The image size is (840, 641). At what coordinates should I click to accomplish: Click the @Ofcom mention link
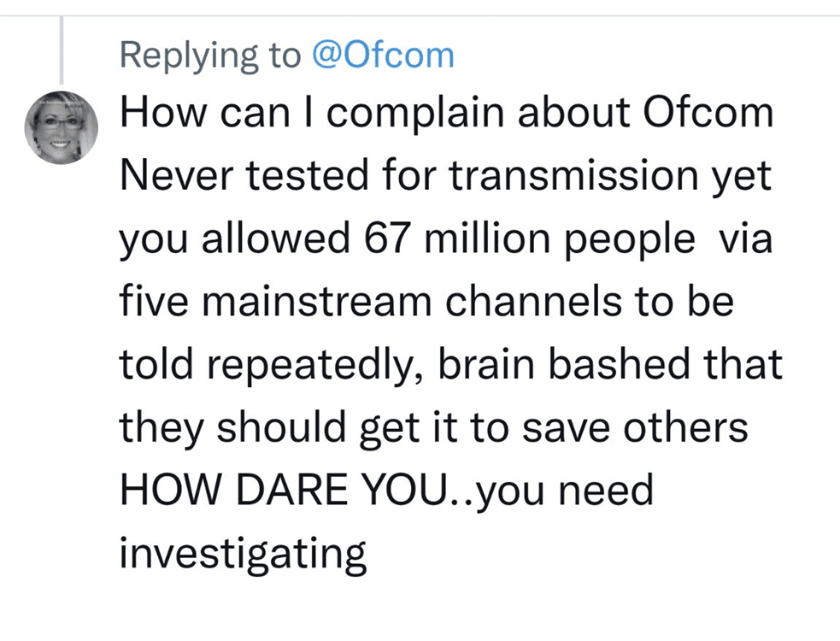pos(382,56)
